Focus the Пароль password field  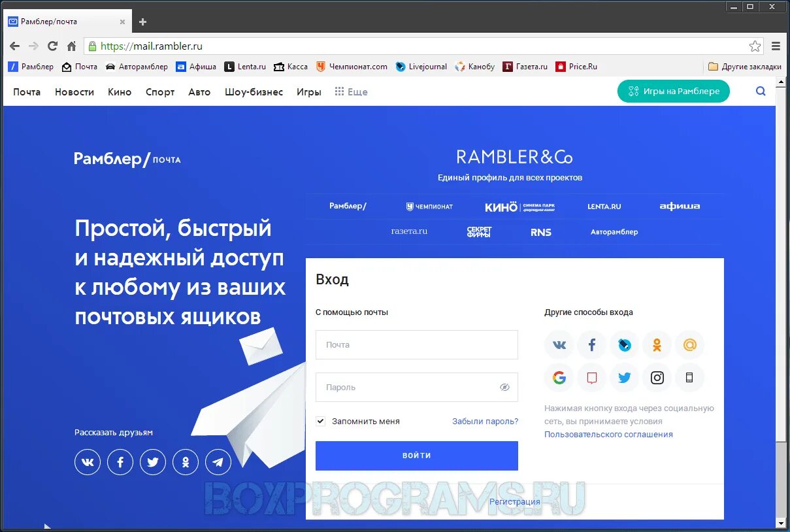tap(417, 387)
